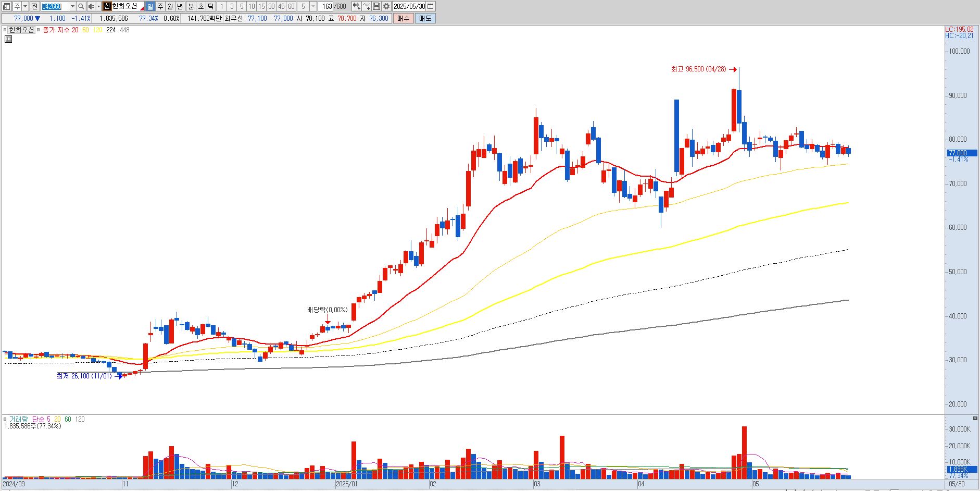Choose the 30 interval button
980x491 pixels.
point(271,6)
